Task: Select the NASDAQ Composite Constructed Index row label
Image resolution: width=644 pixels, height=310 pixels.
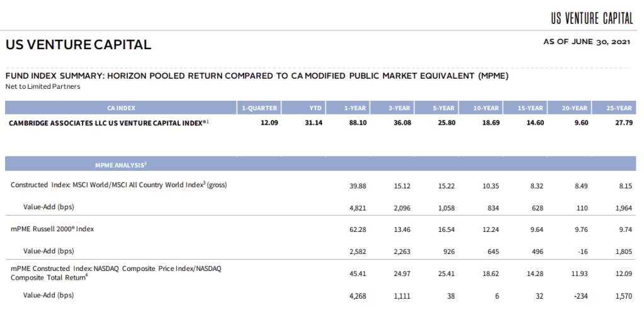Action: pos(115,272)
